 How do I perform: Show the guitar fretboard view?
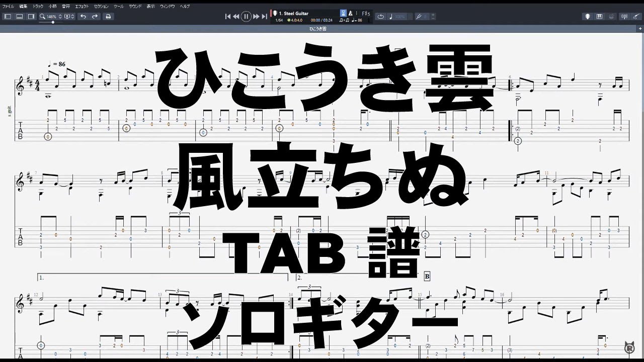click(x=587, y=17)
